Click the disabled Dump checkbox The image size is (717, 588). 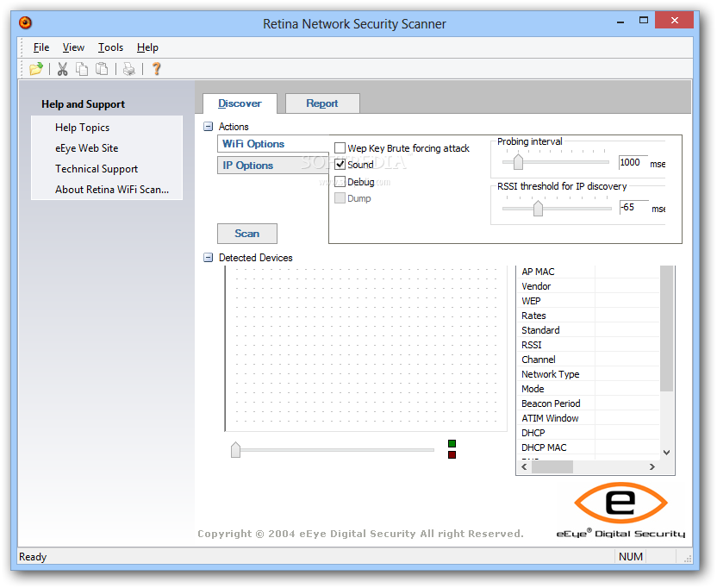[x=340, y=198]
